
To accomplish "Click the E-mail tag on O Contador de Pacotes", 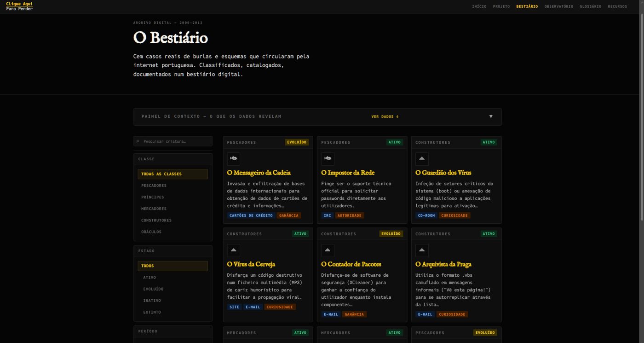I will click(331, 314).
